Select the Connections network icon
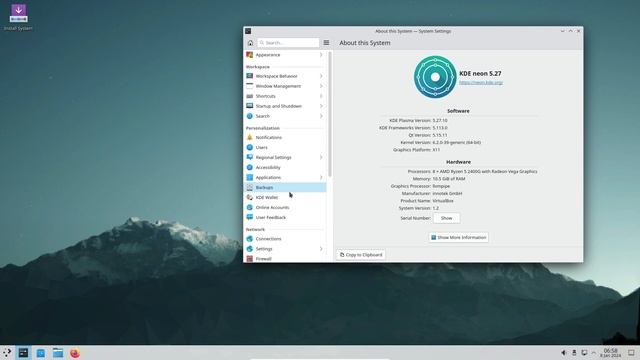640x360 pixels. pyautogui.click(x=250, y=239)
